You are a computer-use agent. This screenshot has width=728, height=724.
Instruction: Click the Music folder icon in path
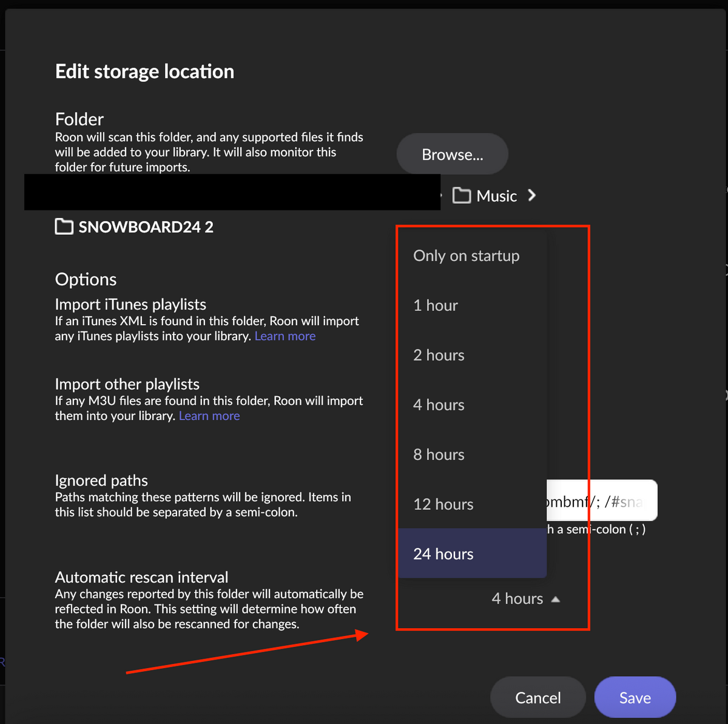point(462,195)
